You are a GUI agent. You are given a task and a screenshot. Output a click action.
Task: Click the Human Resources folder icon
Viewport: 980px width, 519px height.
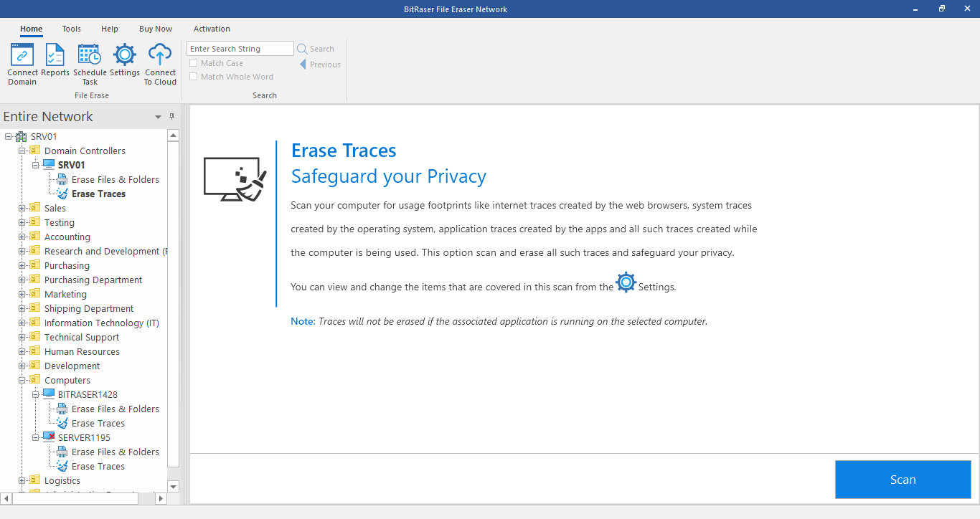pyautogui.click(x=35, y=351)
